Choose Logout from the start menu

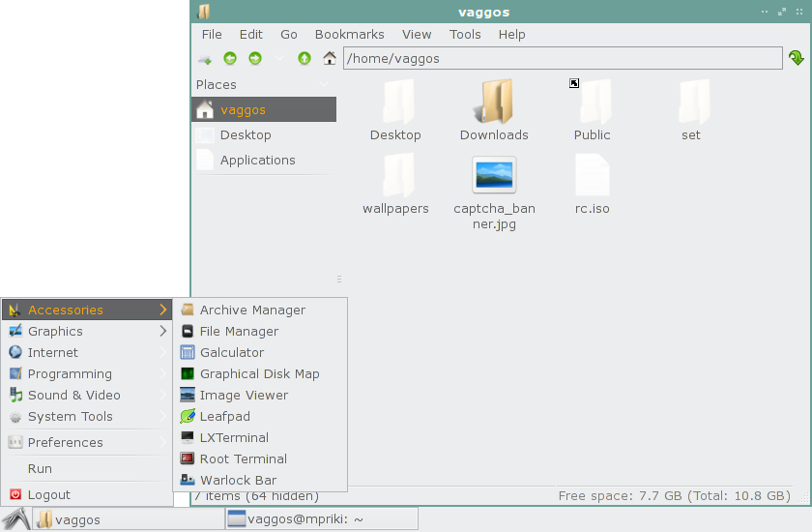[x=87, y=494]
